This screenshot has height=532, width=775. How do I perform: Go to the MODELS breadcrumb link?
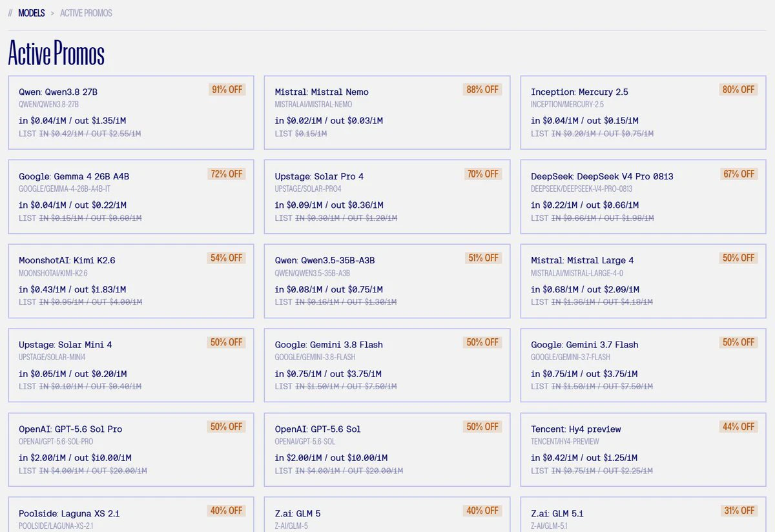pos(32,13)
